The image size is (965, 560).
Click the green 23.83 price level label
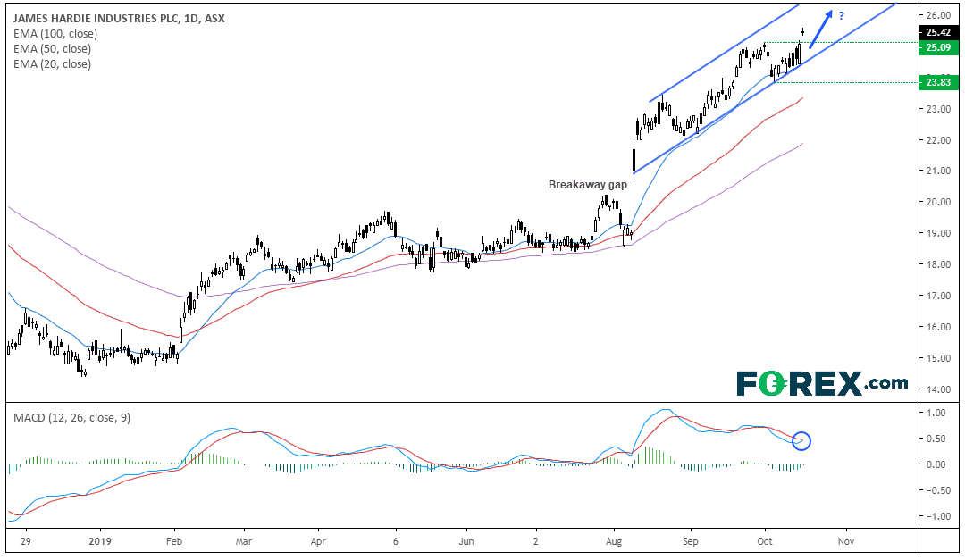tap(938, 82)
